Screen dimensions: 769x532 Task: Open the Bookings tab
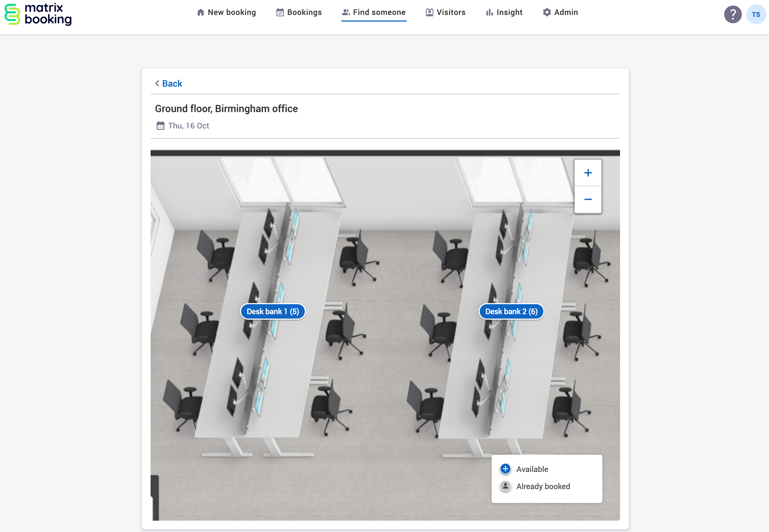click(x=304, y=12)
